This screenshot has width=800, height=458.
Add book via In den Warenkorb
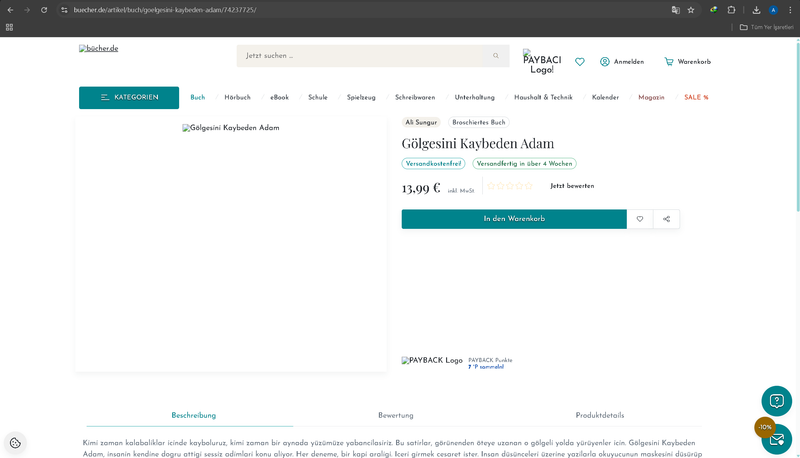pyautogui.click(x=514, y=219)
